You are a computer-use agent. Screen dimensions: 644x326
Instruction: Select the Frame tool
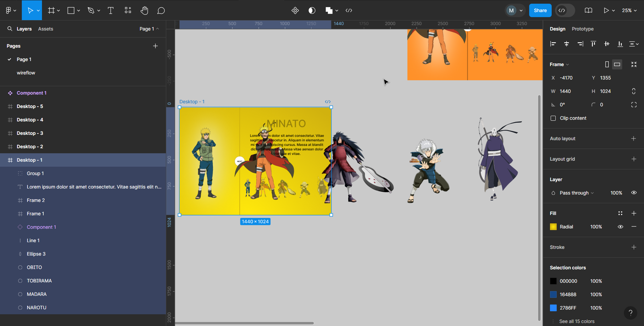click(51, 10)
